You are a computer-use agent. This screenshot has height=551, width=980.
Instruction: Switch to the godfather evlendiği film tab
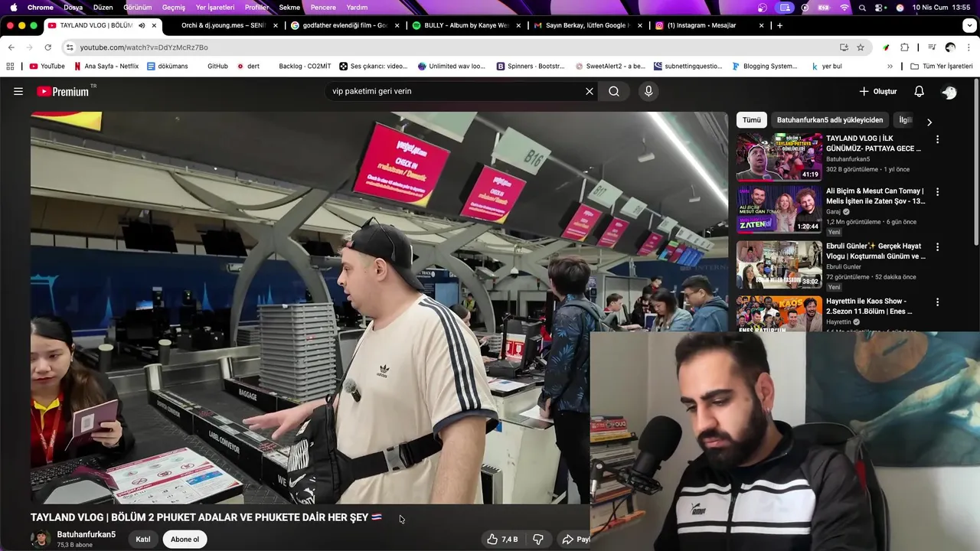pyautogui.click(x=345, y=25)
